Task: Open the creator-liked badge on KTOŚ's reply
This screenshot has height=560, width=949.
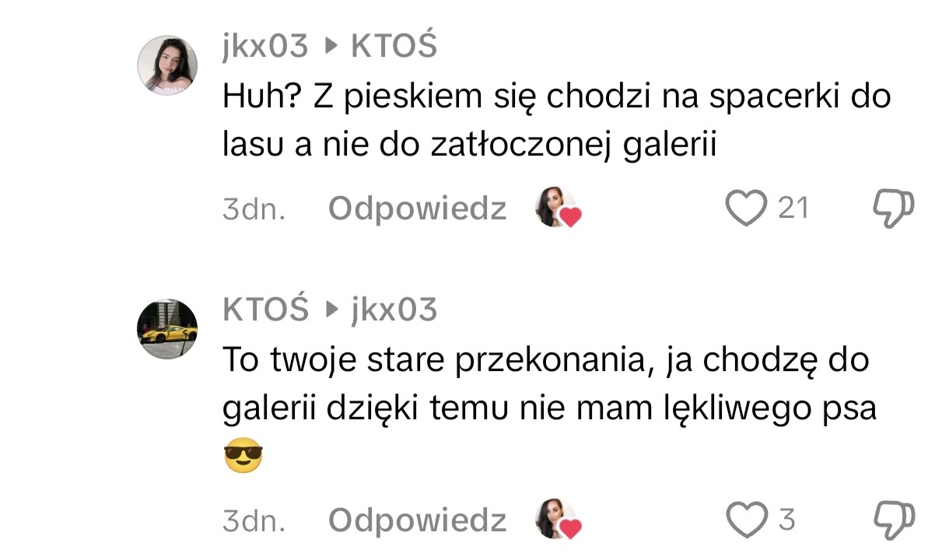Action: click(x=558, y=520)
